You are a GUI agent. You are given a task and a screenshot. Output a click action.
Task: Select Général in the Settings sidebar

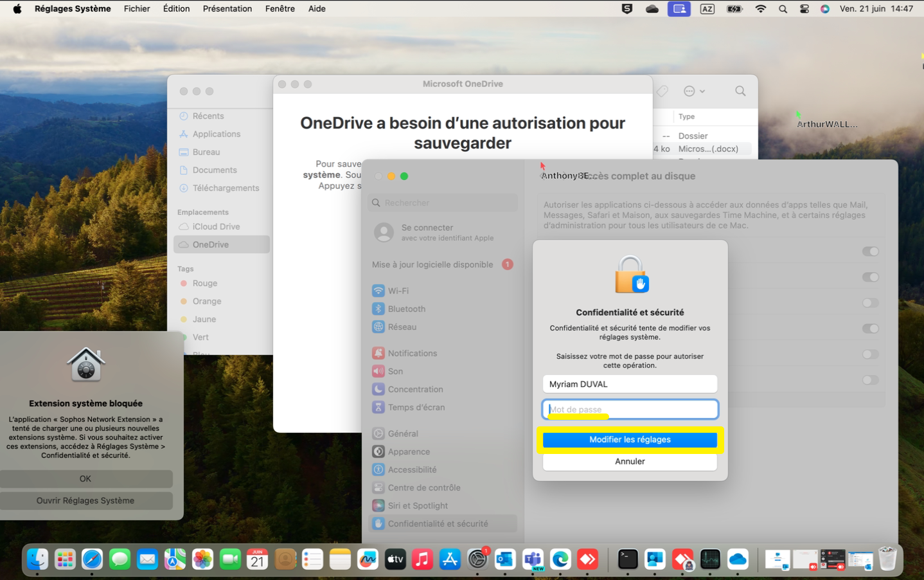click(x=443, y=433)
